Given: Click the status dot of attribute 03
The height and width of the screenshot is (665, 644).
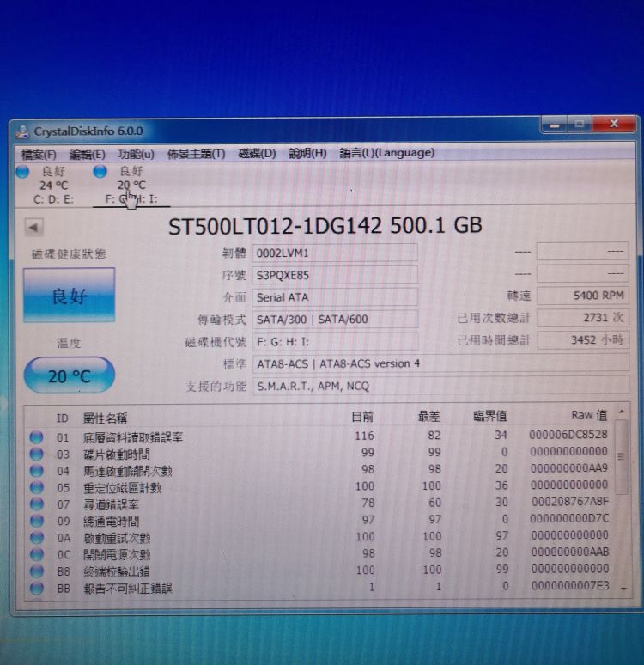Looking at the screenshot, I should pos(36,455).
